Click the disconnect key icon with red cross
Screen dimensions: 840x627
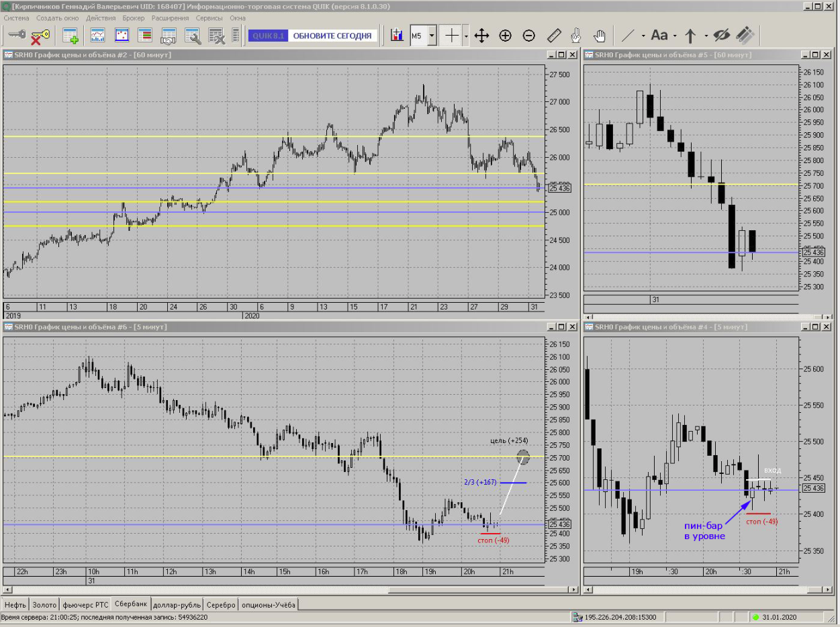(x=40, y=36)
